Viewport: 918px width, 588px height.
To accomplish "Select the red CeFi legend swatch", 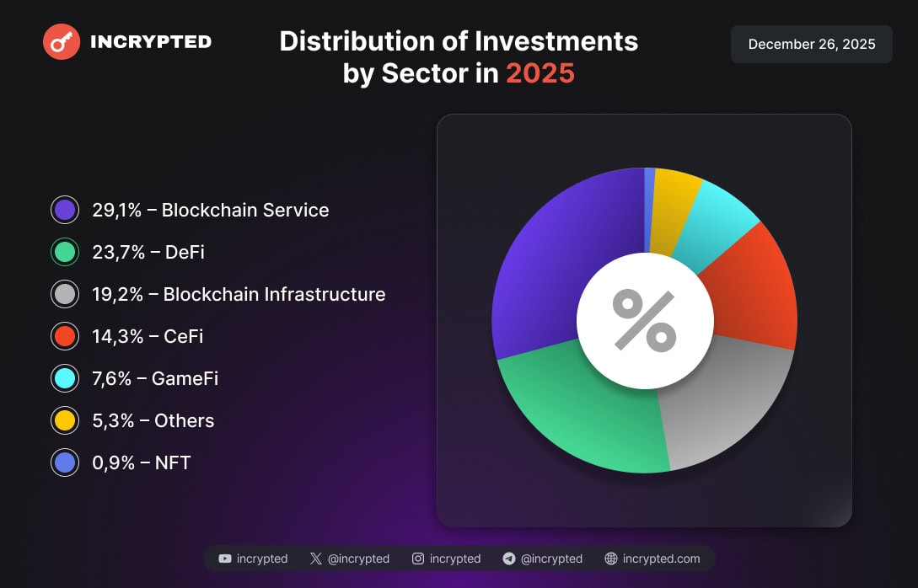I will [65, 336].
